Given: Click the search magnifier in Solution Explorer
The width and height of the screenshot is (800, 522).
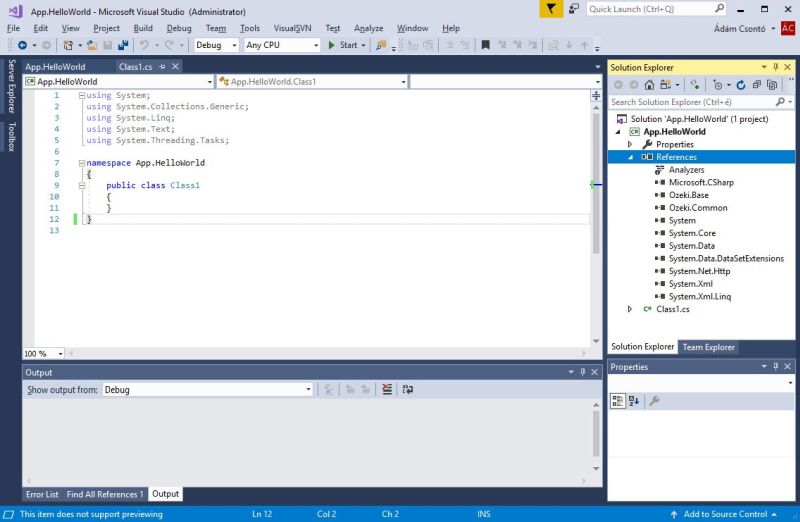Looking at the screenshot, I should tap(780, 102).
